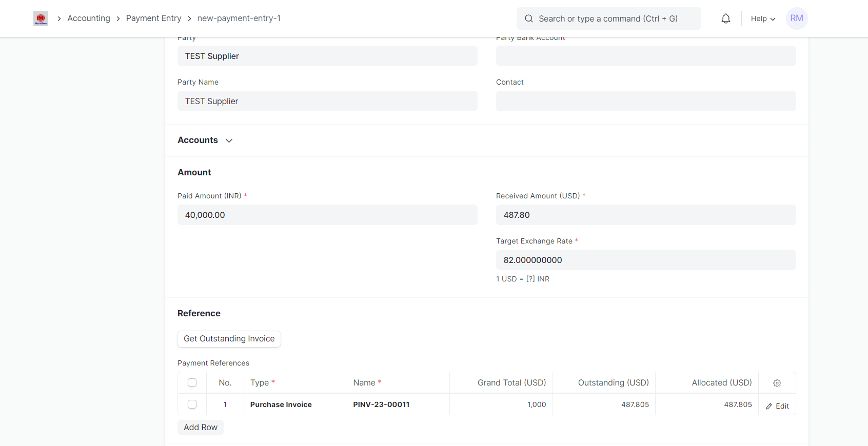Image resolution: width=868 pixels, height=446 pixels.
Task: Open the RM user avatar menu
Action: [x=797, y=18]
